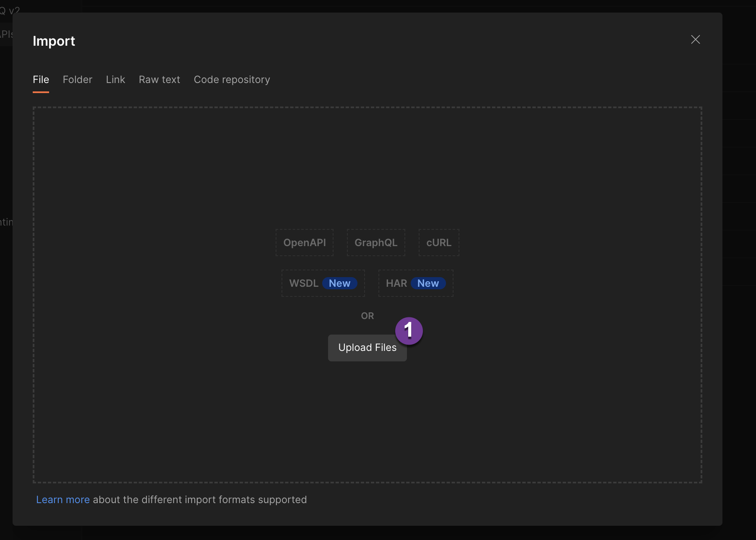This screenshot has height=540, width=756.
Task: Select the File tab
Action: pos(41,80)
